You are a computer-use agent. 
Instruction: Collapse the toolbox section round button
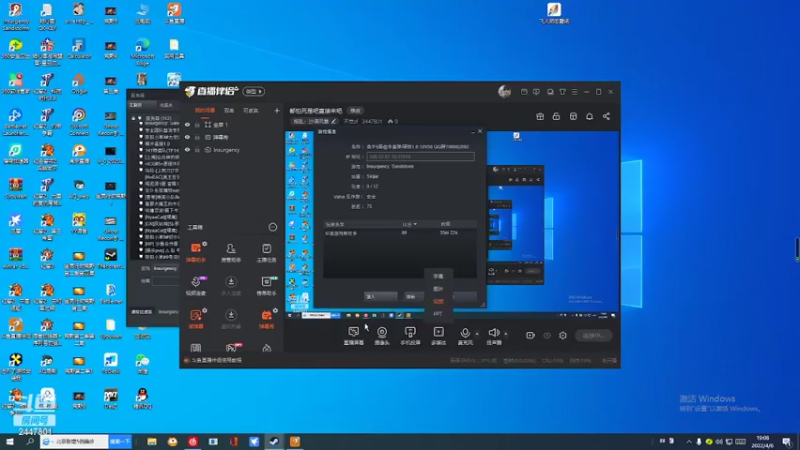pos(273,227)
